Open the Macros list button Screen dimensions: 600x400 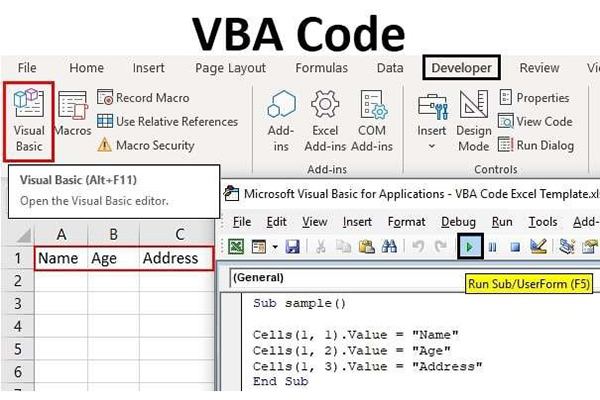[x=73, y=114]
